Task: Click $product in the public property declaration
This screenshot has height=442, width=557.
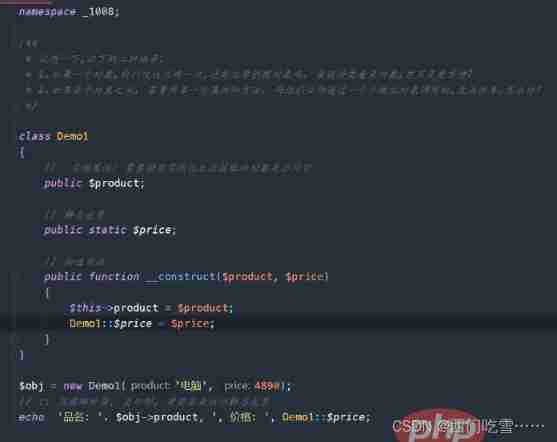Action: [x=116, y=183]
